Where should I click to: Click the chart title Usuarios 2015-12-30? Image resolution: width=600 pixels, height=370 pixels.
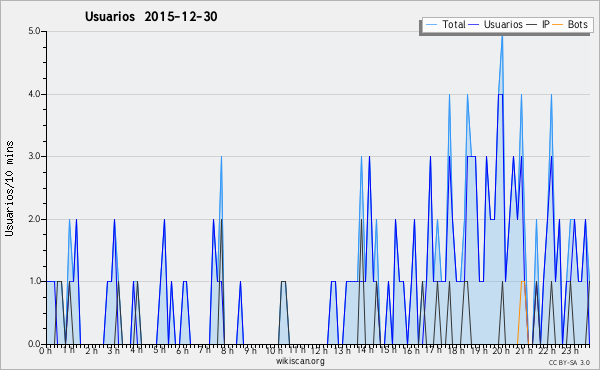tap(151, 16)
